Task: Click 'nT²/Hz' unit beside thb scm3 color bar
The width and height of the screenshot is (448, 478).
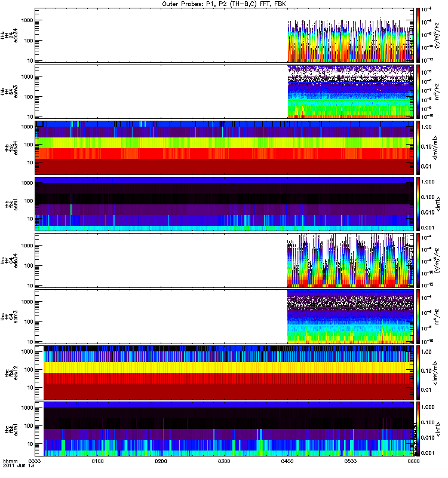Action: (x=437, y=91)
